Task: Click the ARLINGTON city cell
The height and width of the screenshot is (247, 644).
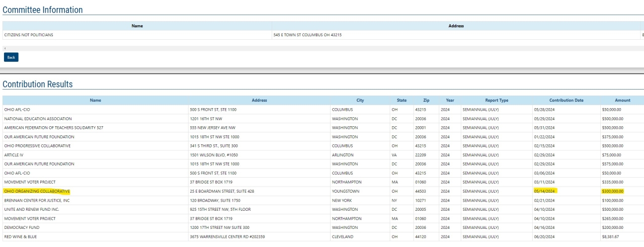Action: tap(343, 155)
